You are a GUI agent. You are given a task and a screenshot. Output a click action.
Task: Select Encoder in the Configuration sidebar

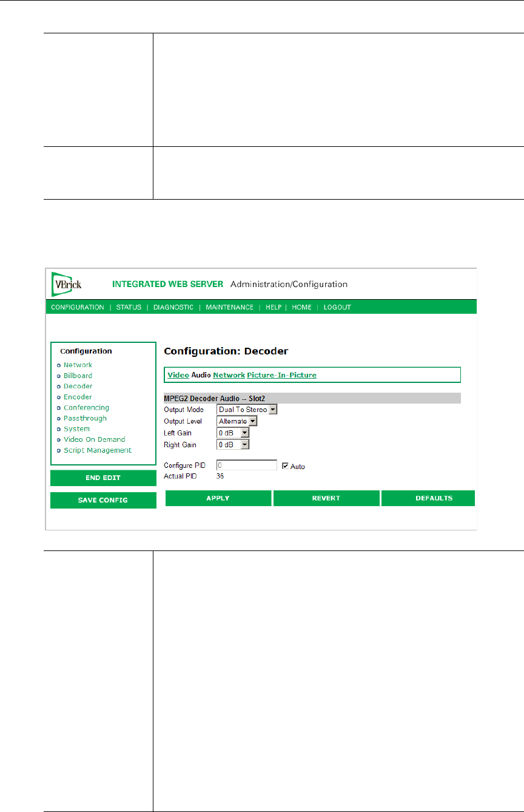(x=78, y=397)
